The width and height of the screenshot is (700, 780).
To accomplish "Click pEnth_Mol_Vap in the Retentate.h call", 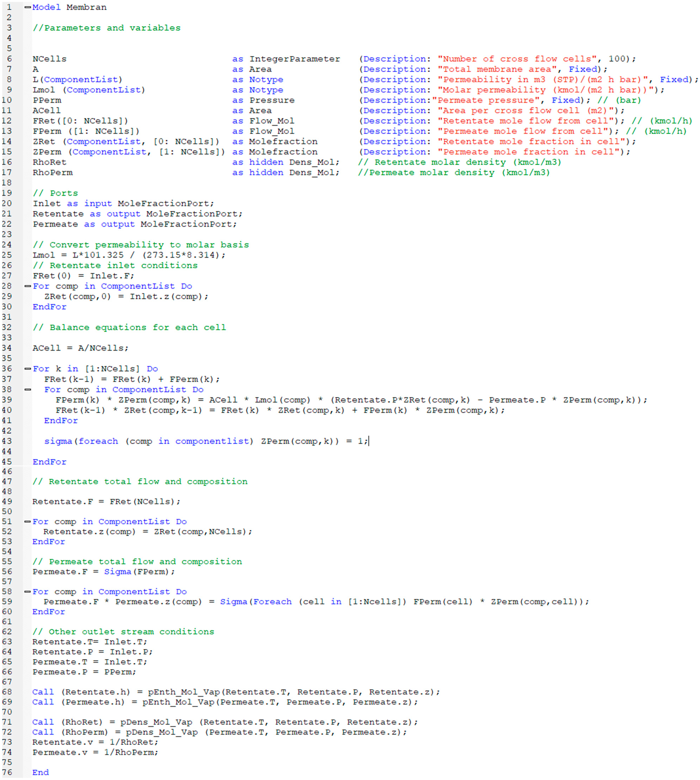I will [x=184, y=692].
